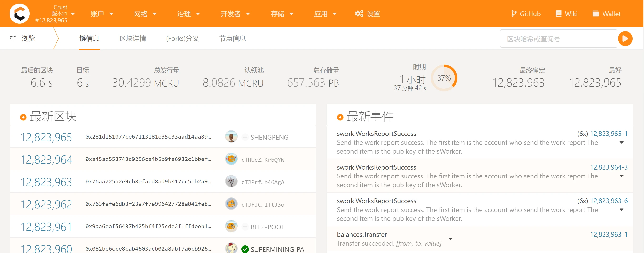Click the 区块哈希或查询号 search field
The width and height of the screenshot is (644, 253).
click(558, 39)
